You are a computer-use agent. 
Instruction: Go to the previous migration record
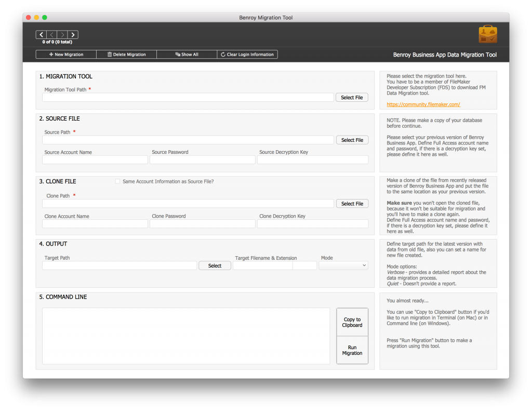coord(51,35)
